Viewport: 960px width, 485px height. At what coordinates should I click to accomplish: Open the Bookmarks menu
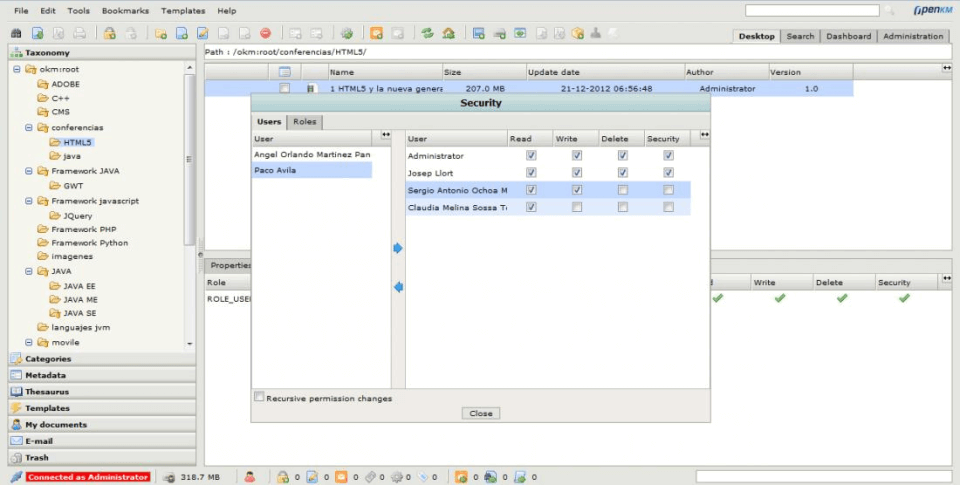point(126,11)
